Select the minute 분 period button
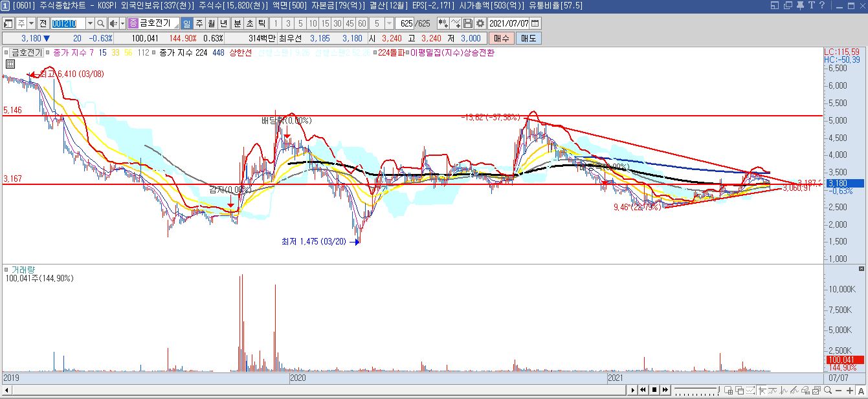868x399 pixels. tap(238, 23)
